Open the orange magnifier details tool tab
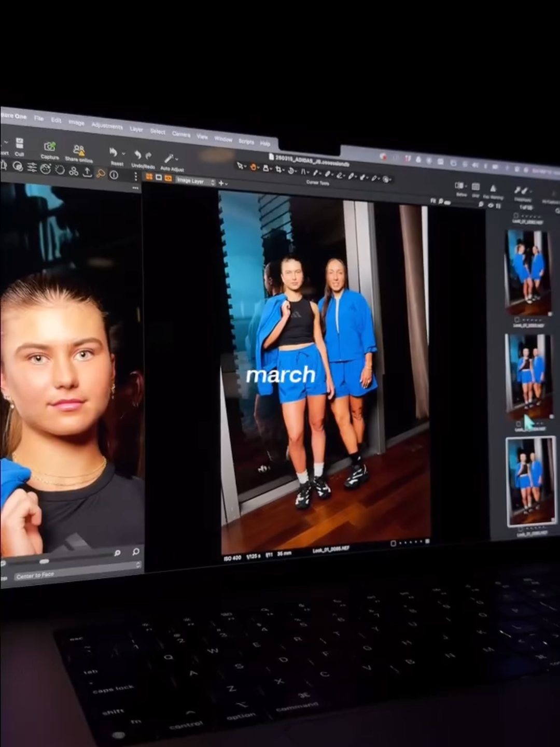Screen dimensions: 560x747 [x=101, y=174]
